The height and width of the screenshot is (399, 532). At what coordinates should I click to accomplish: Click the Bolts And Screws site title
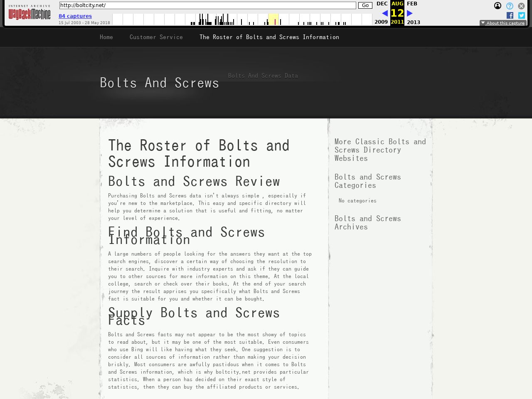click(160, 83)
